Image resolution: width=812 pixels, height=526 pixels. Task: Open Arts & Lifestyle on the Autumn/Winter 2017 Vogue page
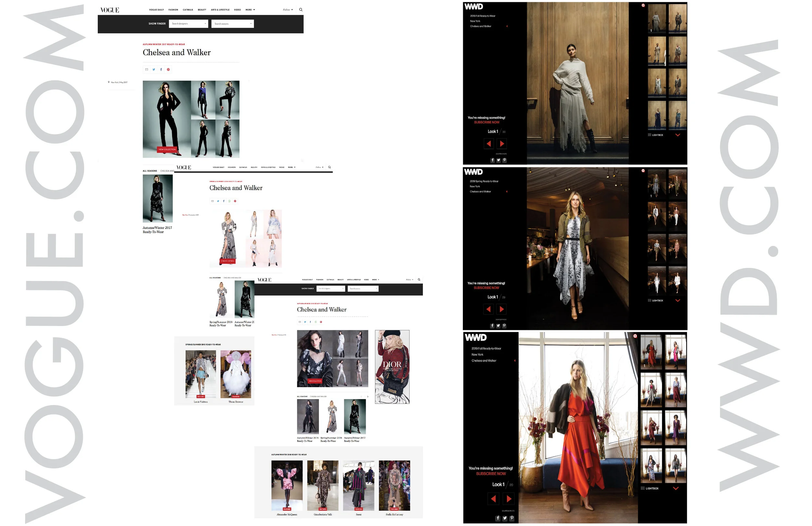(x=220, y=9)
